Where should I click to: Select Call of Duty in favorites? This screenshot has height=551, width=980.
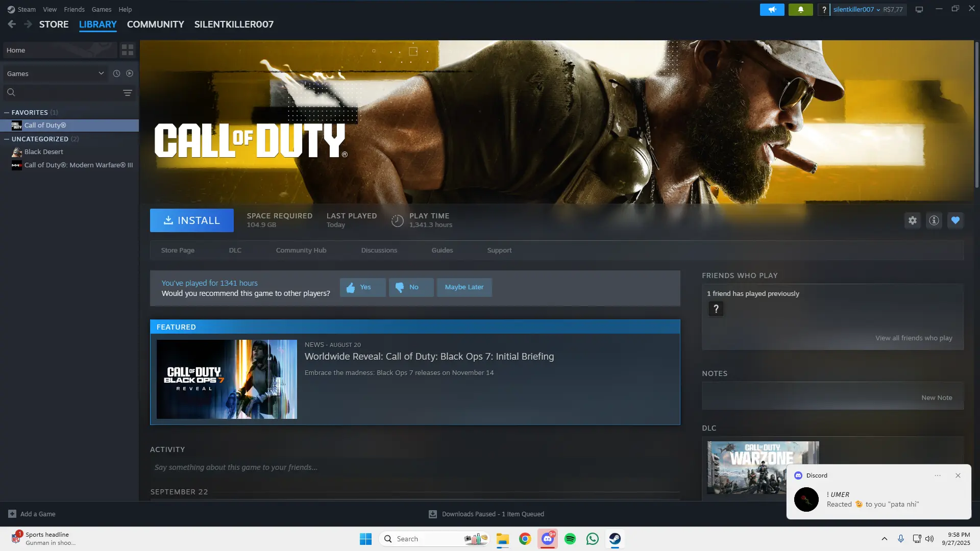pos(69,125)
